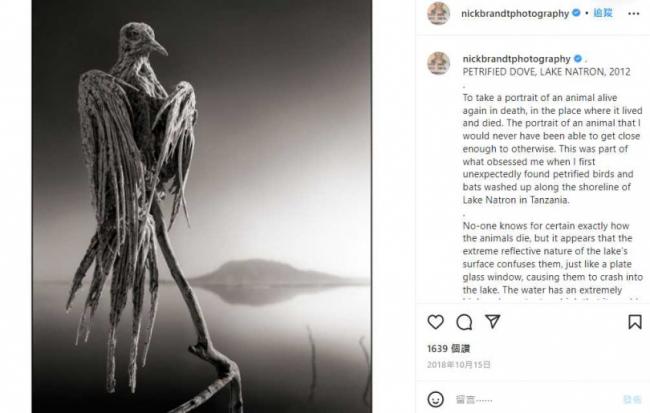Click the verified badge in caption
Screen dimensions: 650x413
point(578,58)
